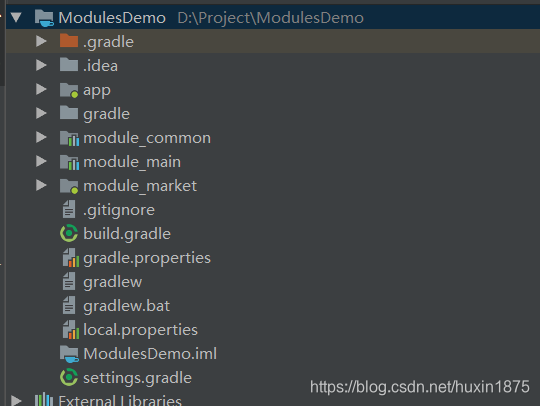
Task: Click the gradle folder icon
Action: [69, 113]
